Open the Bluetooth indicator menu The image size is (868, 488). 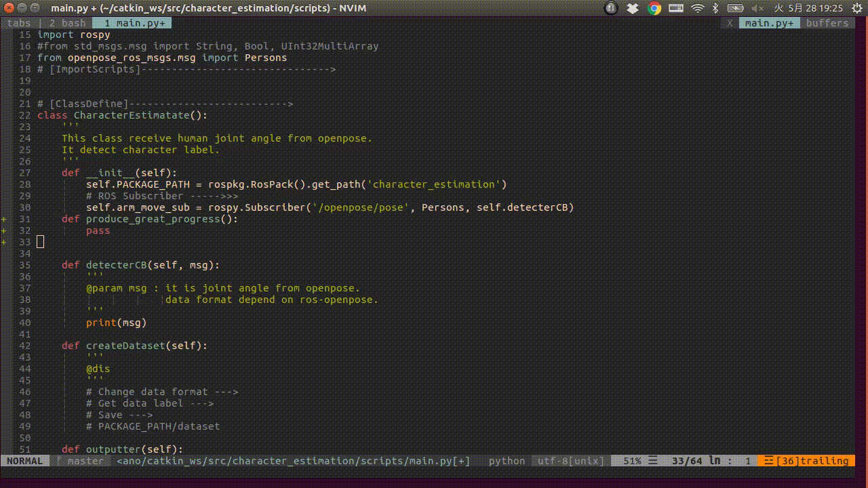tap(715, 8)
